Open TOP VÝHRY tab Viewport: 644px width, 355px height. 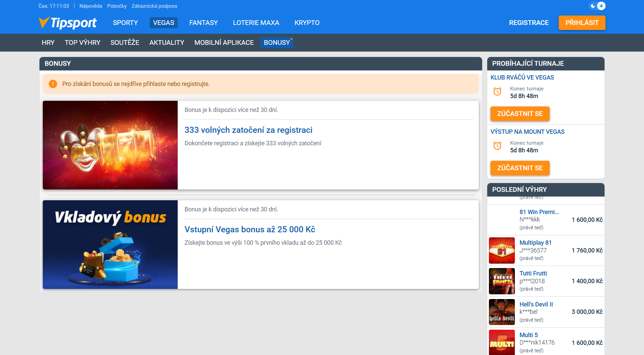(83, 42)
